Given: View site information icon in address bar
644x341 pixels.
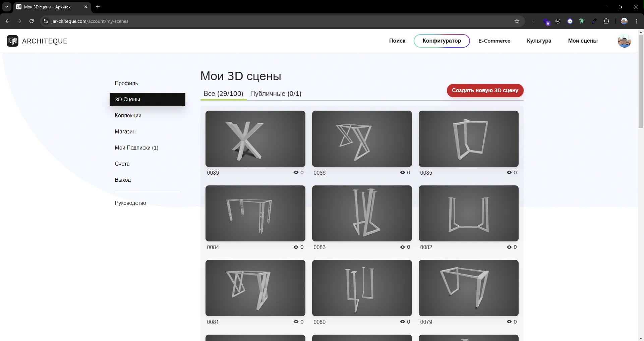Looking at the screenshot, I should point(46,21).
